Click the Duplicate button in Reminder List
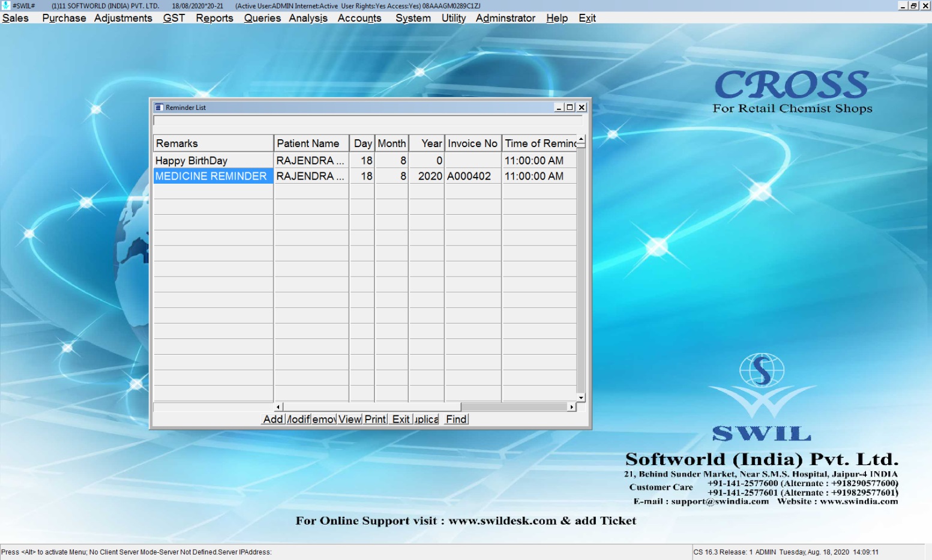 pos(426,419)
